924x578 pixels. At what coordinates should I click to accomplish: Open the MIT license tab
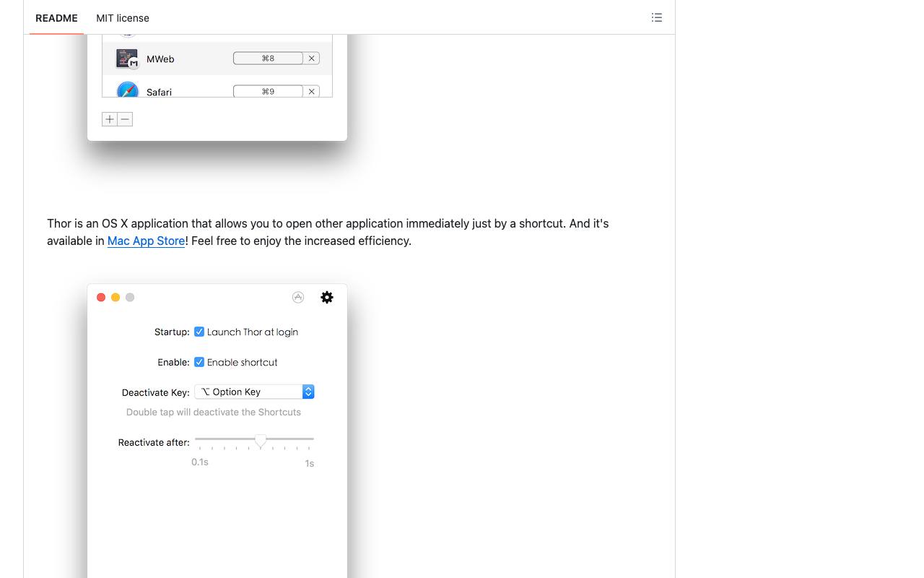click(123, 18)
